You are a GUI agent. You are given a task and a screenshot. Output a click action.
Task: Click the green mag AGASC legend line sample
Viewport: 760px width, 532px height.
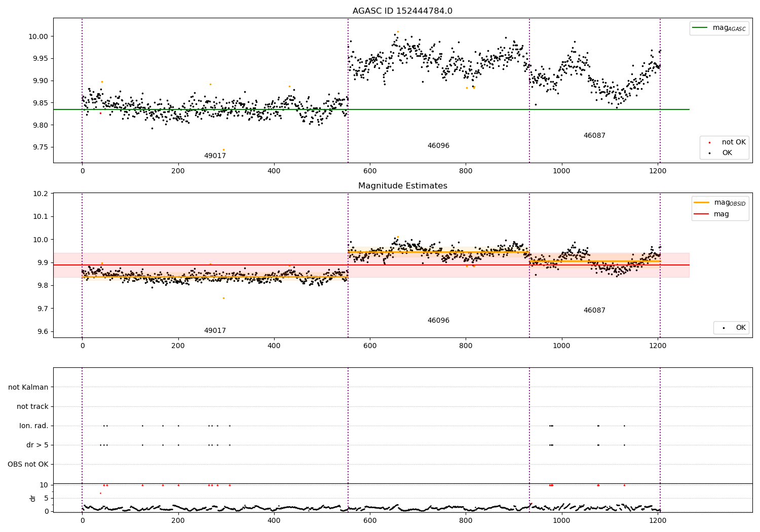(701, 28)
